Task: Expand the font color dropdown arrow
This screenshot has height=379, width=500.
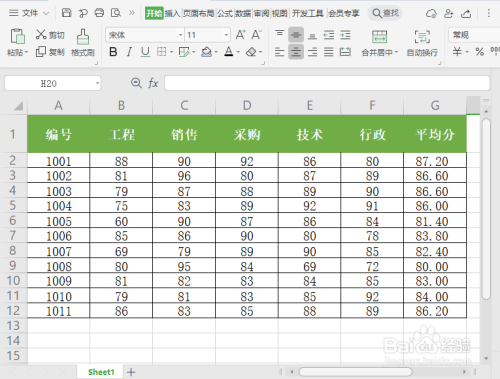Action: click(x=238, y=52)
